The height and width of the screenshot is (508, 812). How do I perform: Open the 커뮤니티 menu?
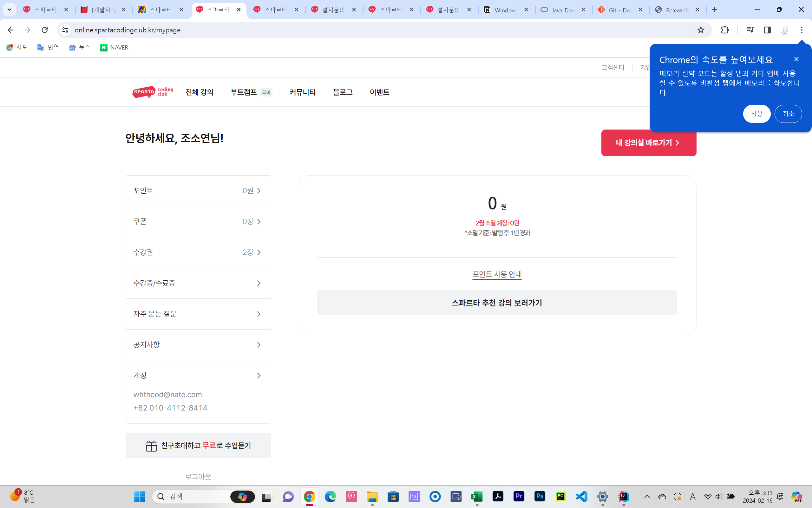[x=302, y=92]
